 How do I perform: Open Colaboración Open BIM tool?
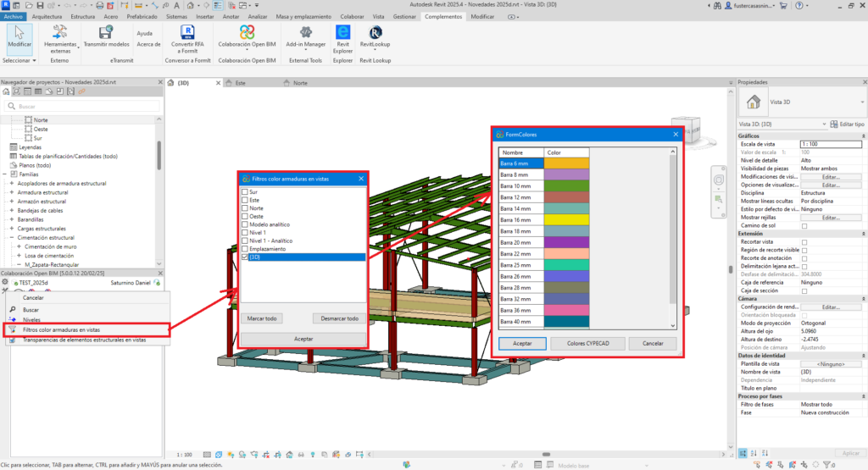point(247,36)
